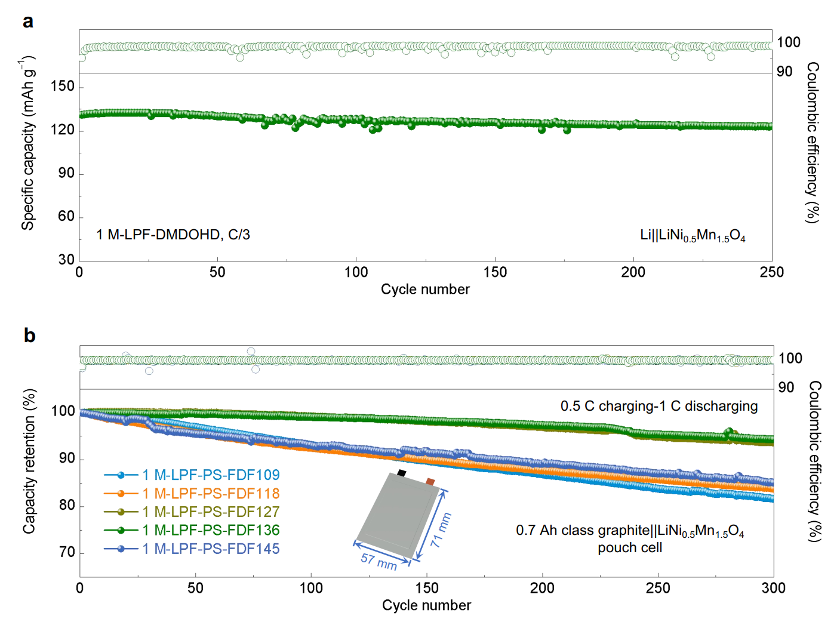Click the panel label a
This screenshot has width=840, height=628.
(27, 22)
